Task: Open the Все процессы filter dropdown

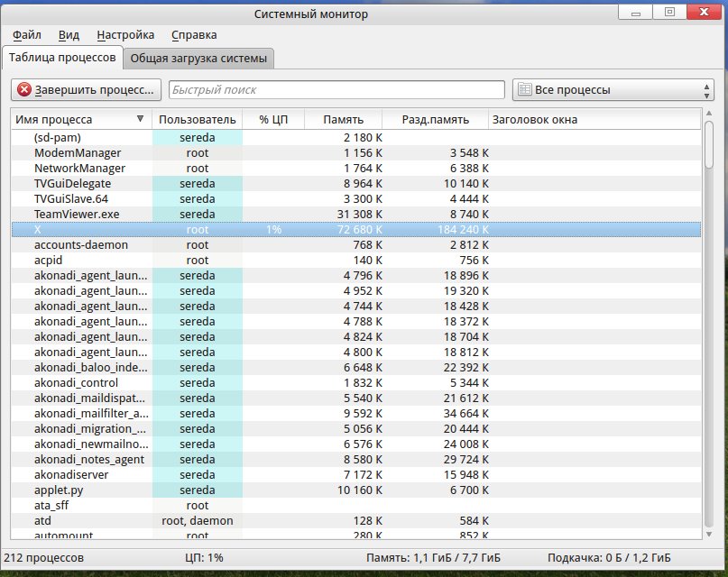Action: [613, 90]
